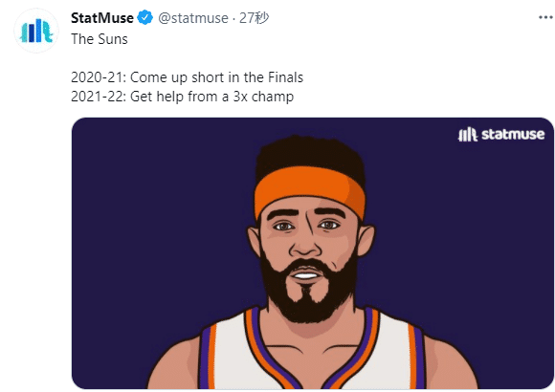Select the "The Suns" tweet text
The width and height of the screenshot is (555, 392).
click(100, 39)
